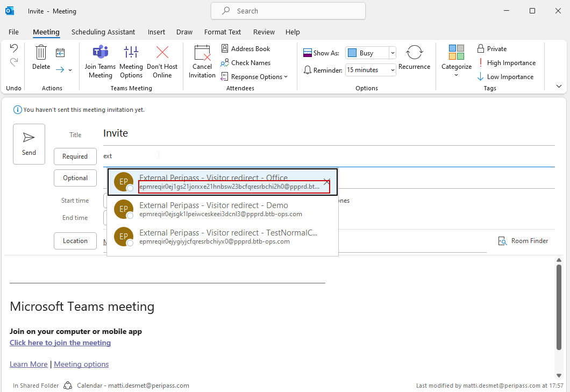Image resolution: width=570 pixels, height=392 pixels.
Task: Select External Peripass Visitor redirect - Office suggestion
Action: (x=223, y=182)
